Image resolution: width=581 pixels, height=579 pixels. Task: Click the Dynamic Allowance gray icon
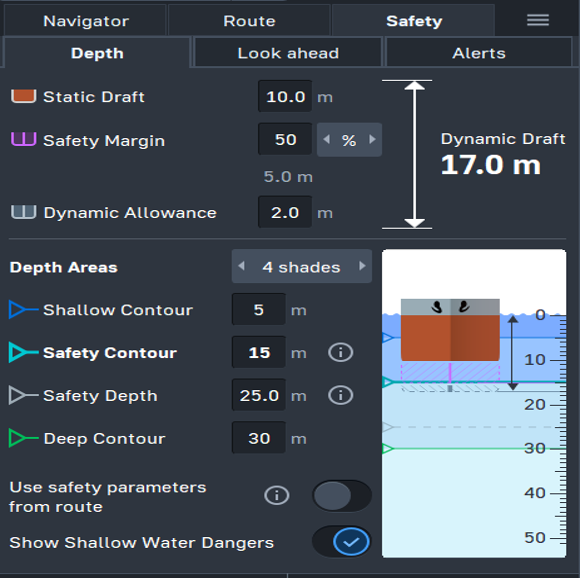point(23,212)
